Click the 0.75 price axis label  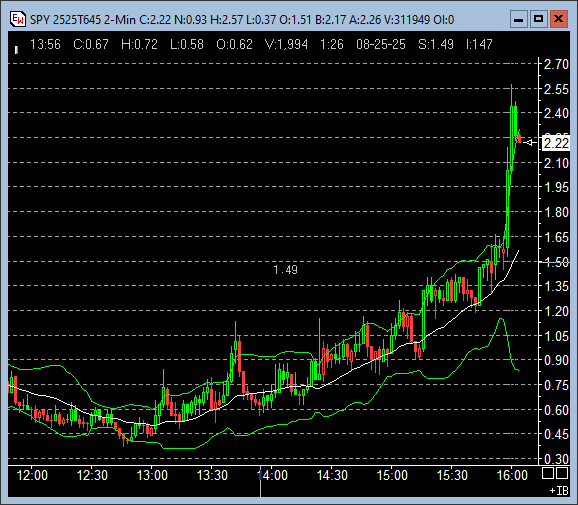556,386
